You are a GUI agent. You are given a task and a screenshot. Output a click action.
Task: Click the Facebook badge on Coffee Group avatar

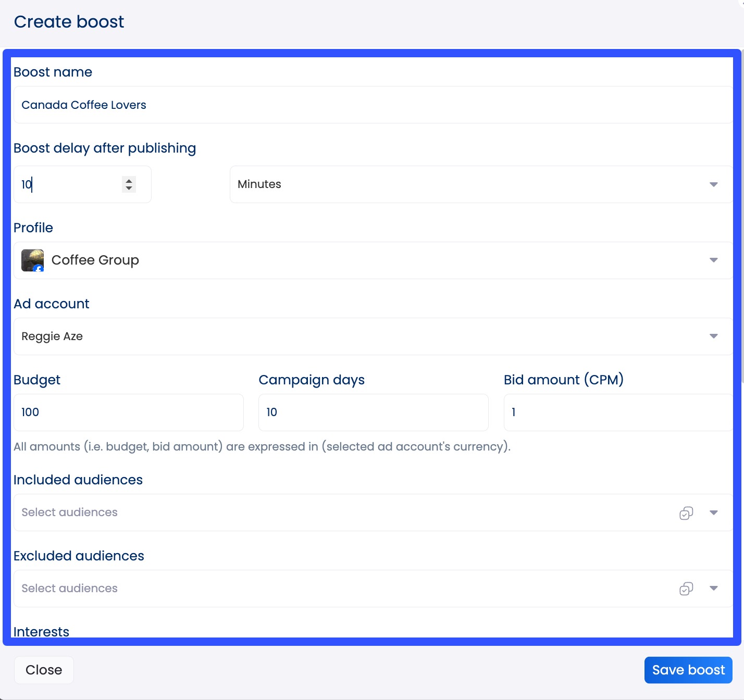point(39,268)
